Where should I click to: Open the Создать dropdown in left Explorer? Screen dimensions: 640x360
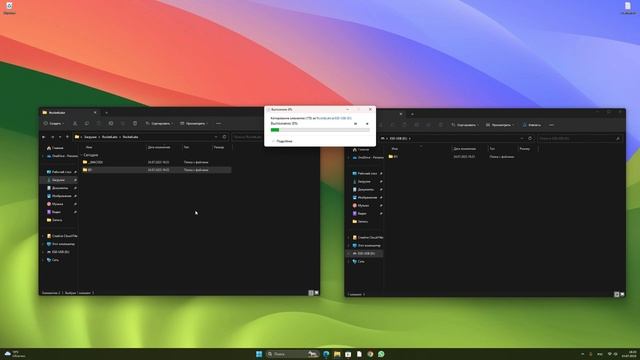pos(54,123)
